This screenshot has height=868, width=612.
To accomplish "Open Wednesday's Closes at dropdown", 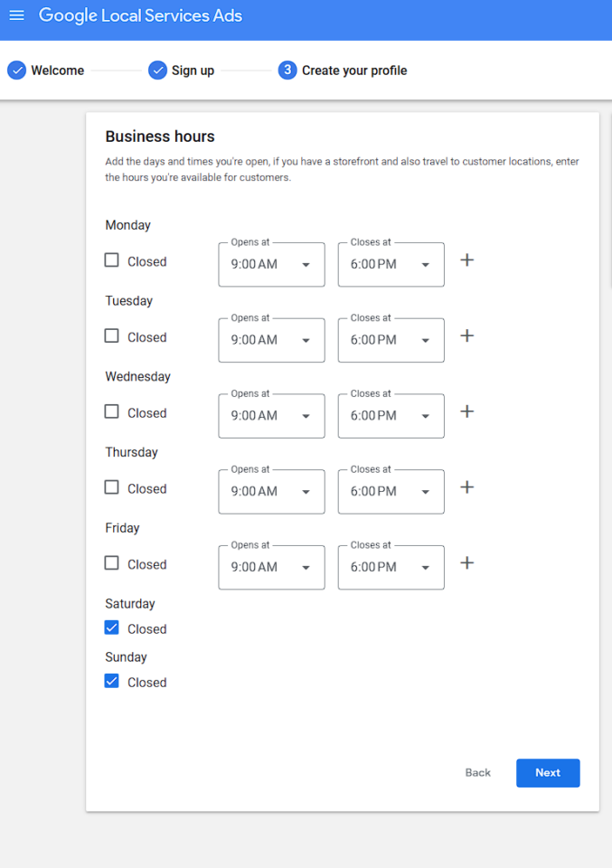I will (x=391, y=416).
